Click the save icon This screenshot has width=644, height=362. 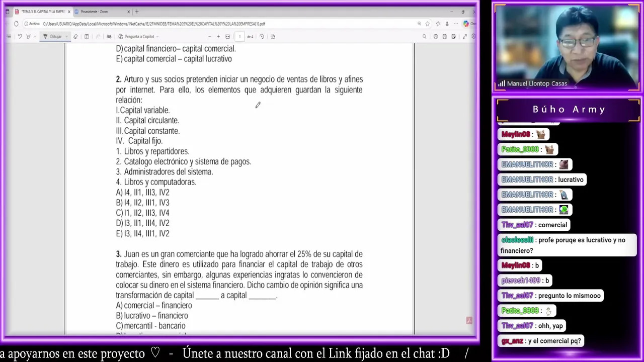tap(445, 36)
